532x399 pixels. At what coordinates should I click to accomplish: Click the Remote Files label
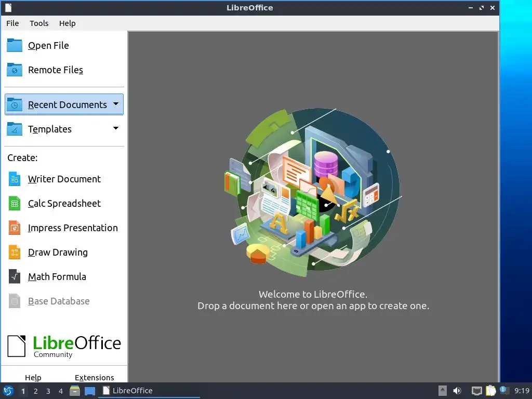(56, 70)
